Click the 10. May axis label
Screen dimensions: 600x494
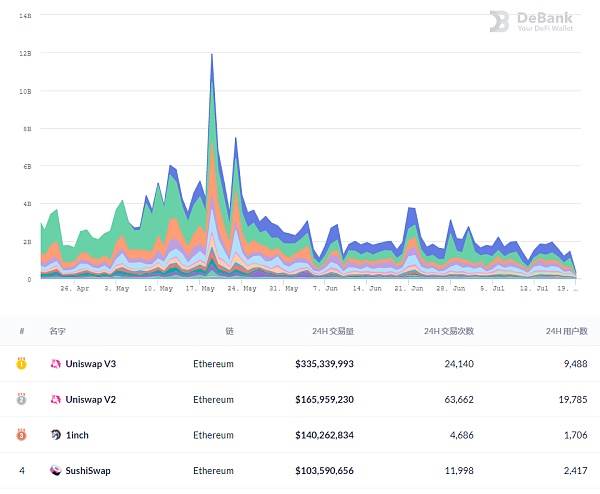tap(158, 289)
